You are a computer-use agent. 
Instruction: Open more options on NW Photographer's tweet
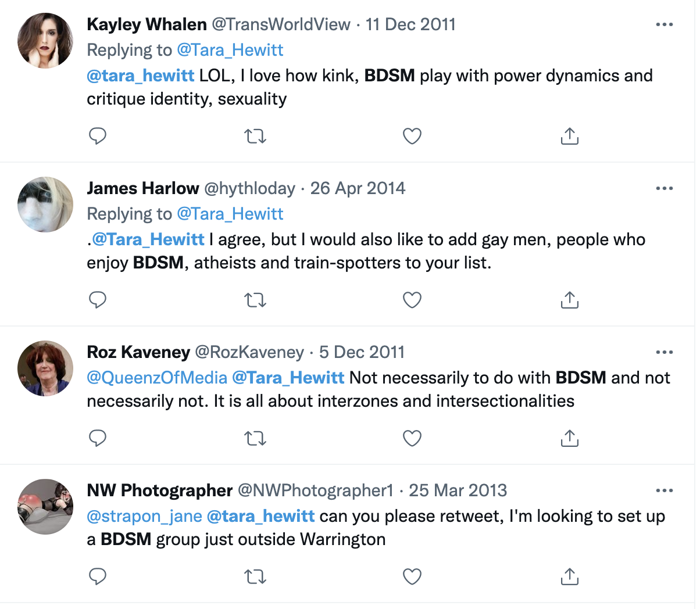[664, 490]
